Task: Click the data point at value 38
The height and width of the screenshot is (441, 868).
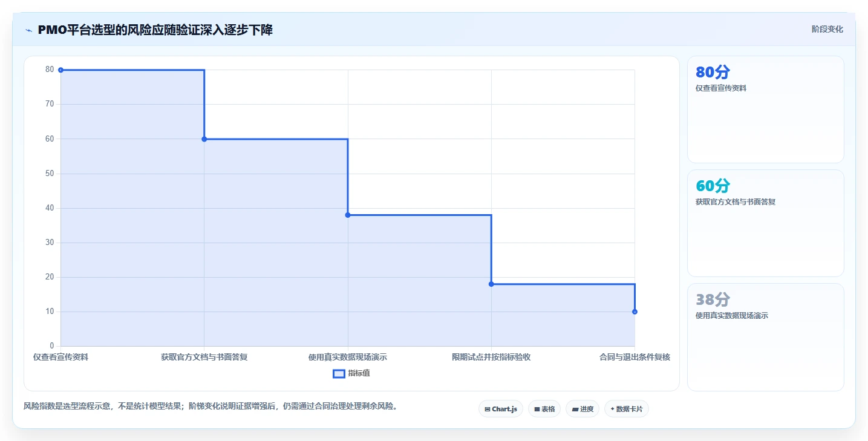Action: [348, 215]
